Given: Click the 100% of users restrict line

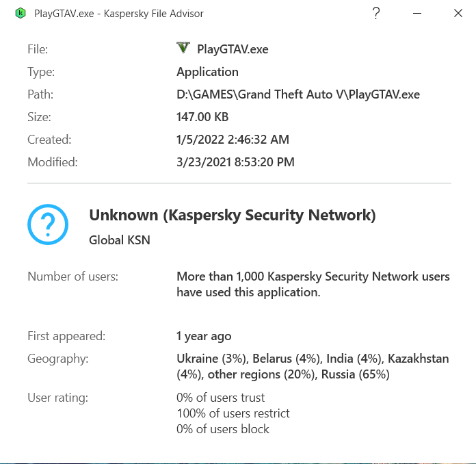Looking at the screenshot, I should [233, 413].
